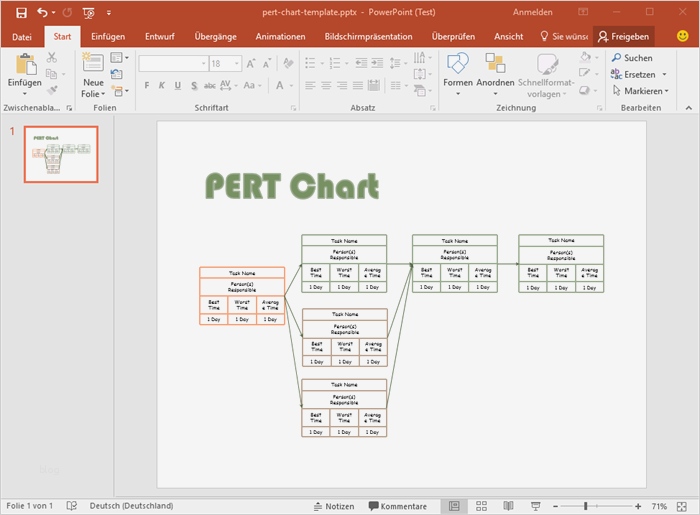This screenshot has width=700, height=515.
Task: Switch to the Animationen tab
Action: pyautogui.click(x=280, y=36)
